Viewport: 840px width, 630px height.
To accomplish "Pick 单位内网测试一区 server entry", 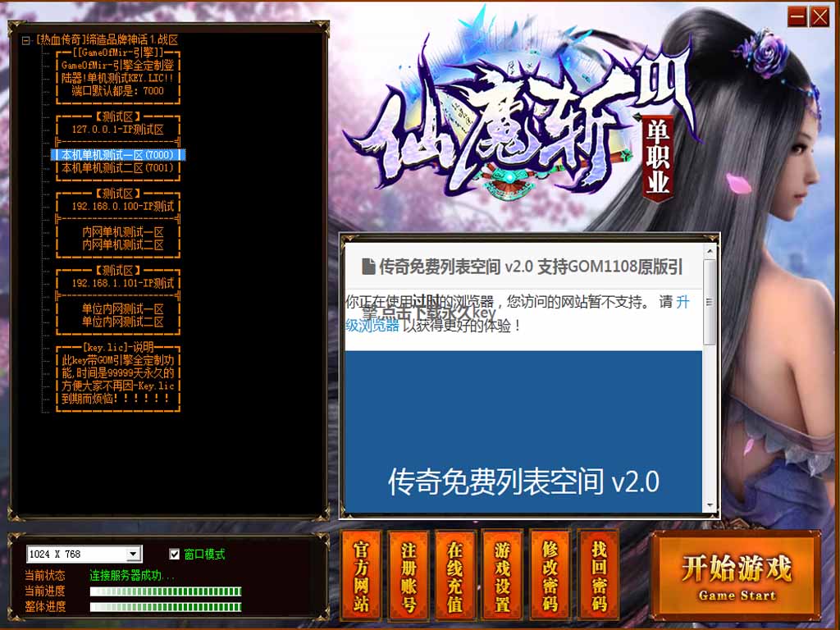I will [x=123, y=308].
